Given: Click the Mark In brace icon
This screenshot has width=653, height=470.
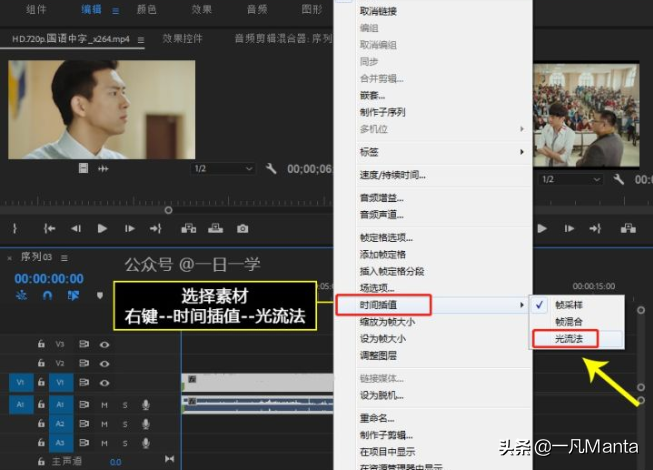Looking at the screenshot, I should 15,229.
